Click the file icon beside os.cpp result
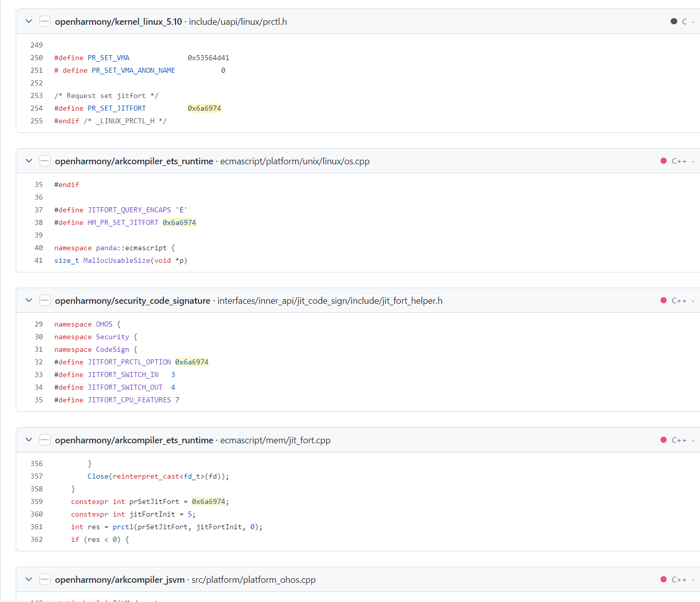700x602 pixels. click(45, 161)
